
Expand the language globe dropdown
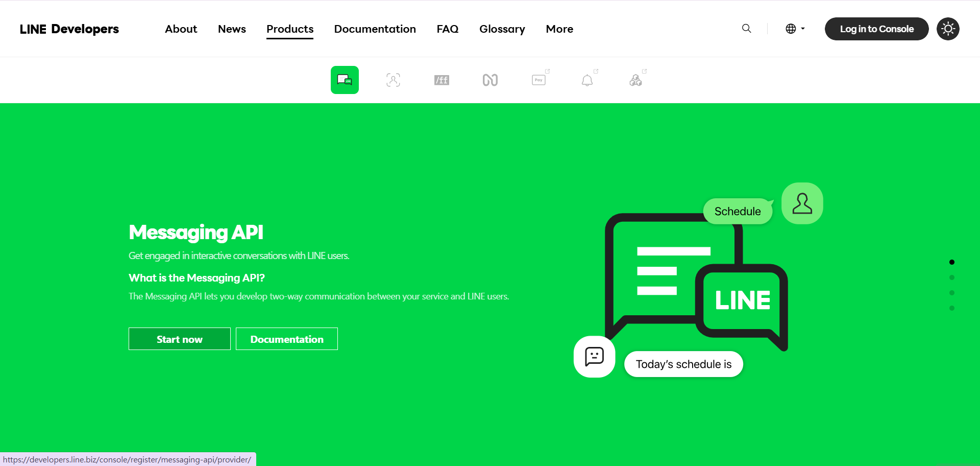tap(795, 29)
